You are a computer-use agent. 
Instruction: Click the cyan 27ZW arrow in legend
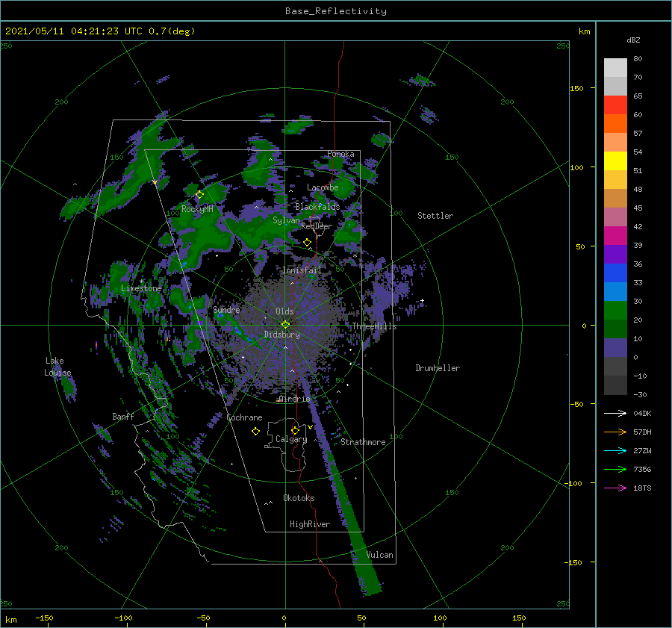[615, 450]
